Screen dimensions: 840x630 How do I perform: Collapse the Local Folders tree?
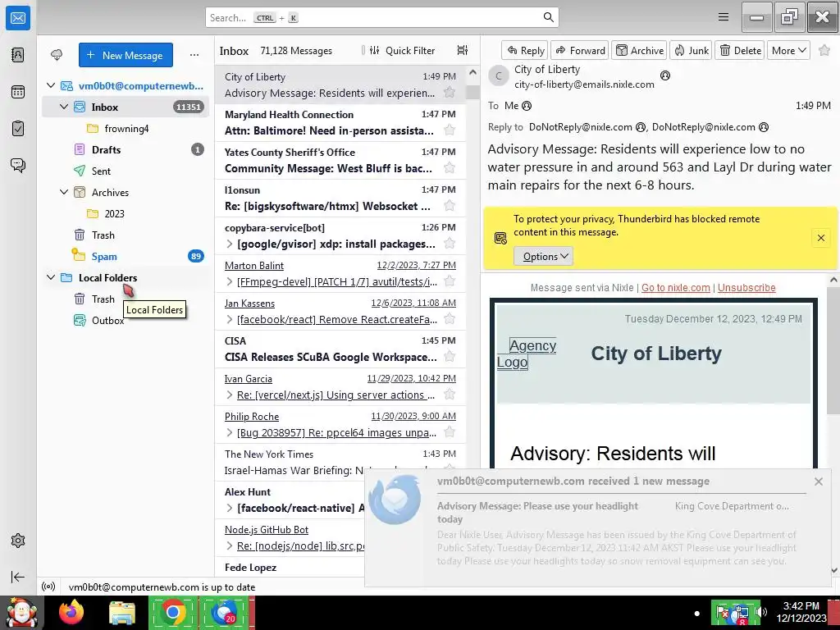point(51,277)
